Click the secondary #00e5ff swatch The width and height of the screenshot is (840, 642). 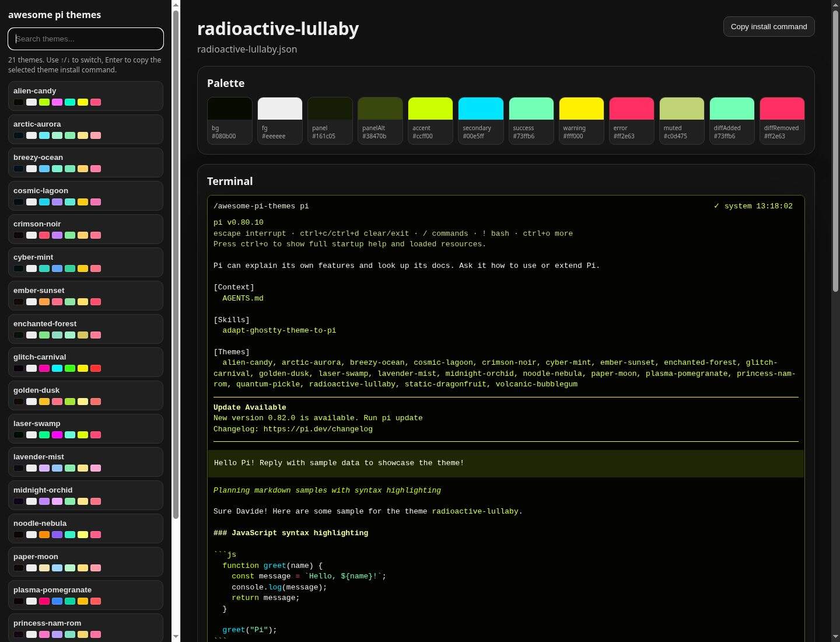click(481, 120)
